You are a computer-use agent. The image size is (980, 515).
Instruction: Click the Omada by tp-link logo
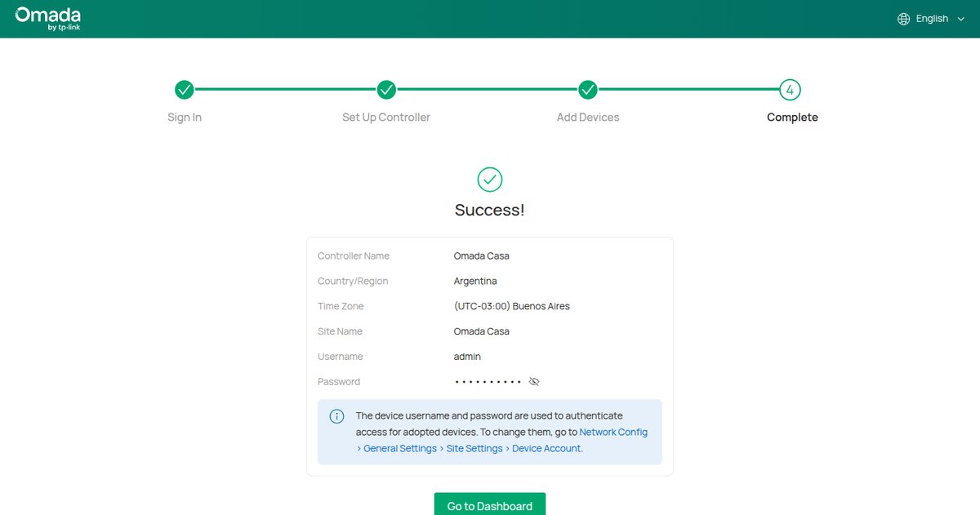point(47,19)
